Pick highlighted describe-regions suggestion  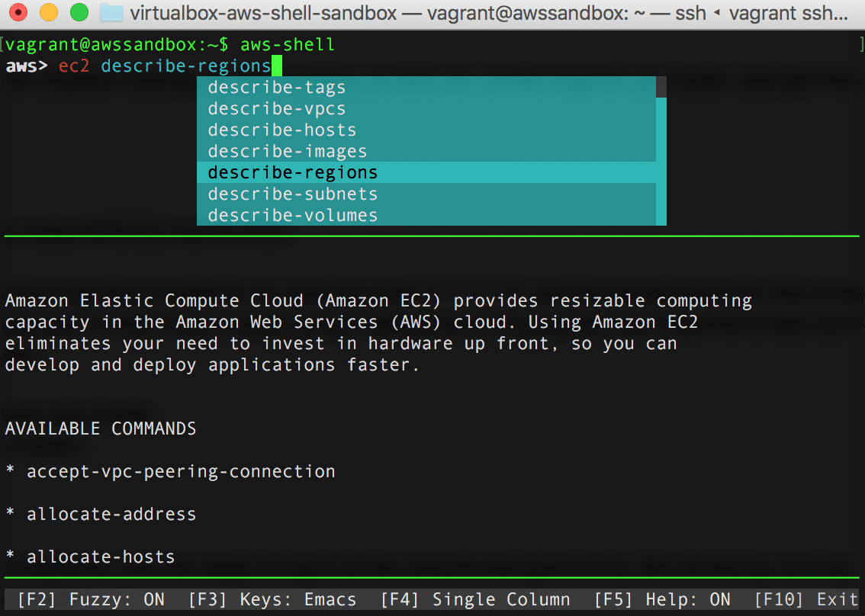coord(426,172)
